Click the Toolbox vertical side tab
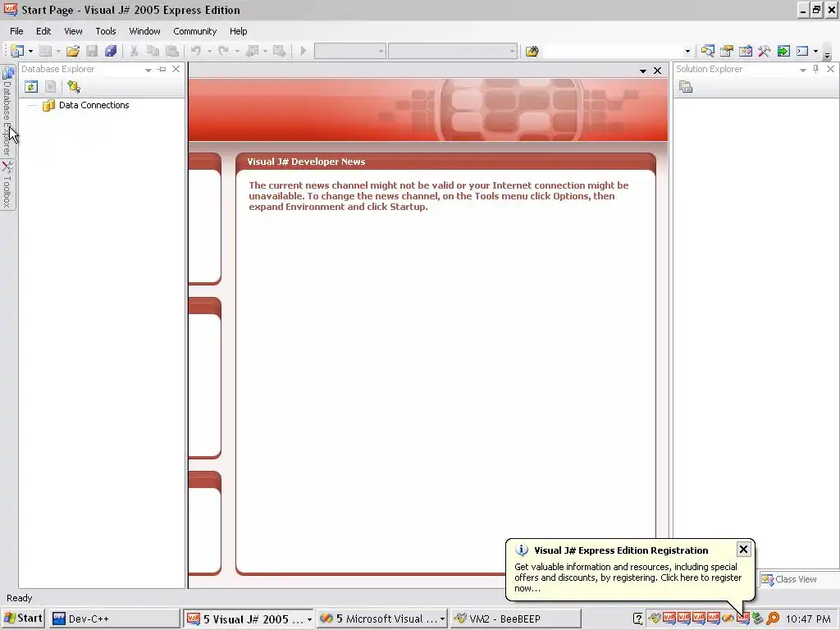This screenshot has height=630, width=840. [7, 185]
